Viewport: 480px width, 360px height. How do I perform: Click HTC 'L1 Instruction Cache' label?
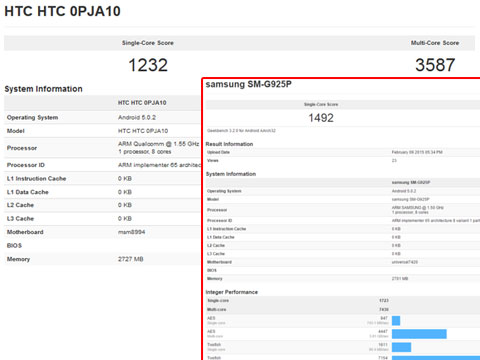[x=36, y=179]
